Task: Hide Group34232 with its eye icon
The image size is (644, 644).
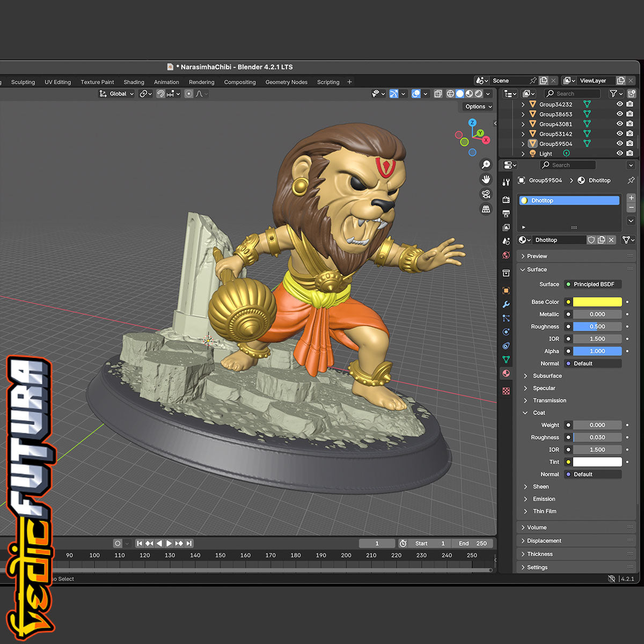Action: [619, 105]
